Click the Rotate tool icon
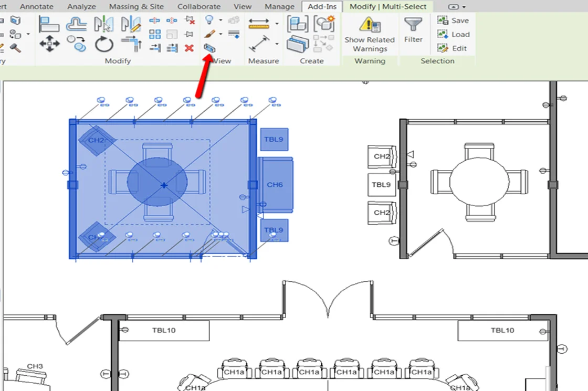 point(104,44)
